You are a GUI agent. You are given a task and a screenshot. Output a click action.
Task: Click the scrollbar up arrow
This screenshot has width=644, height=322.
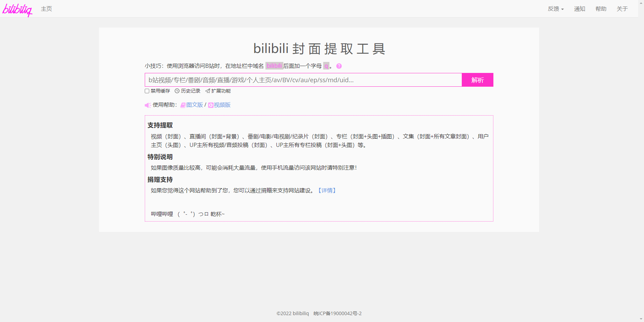642,3
